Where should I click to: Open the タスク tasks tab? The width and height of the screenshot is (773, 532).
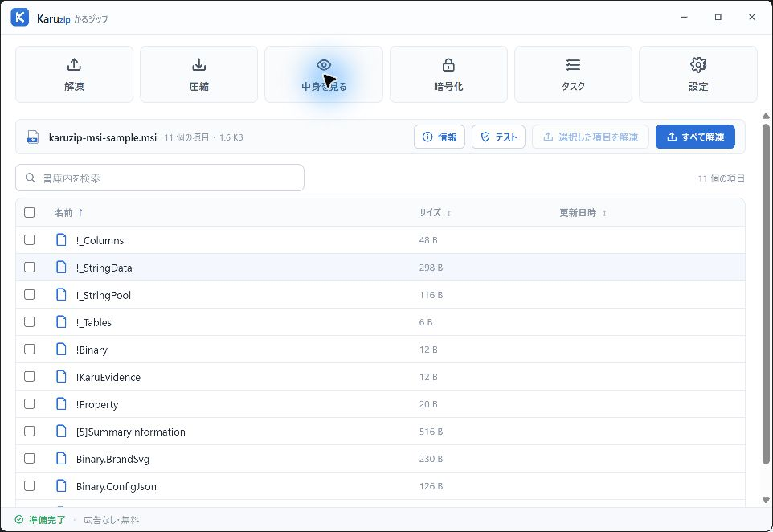point(574,75)
